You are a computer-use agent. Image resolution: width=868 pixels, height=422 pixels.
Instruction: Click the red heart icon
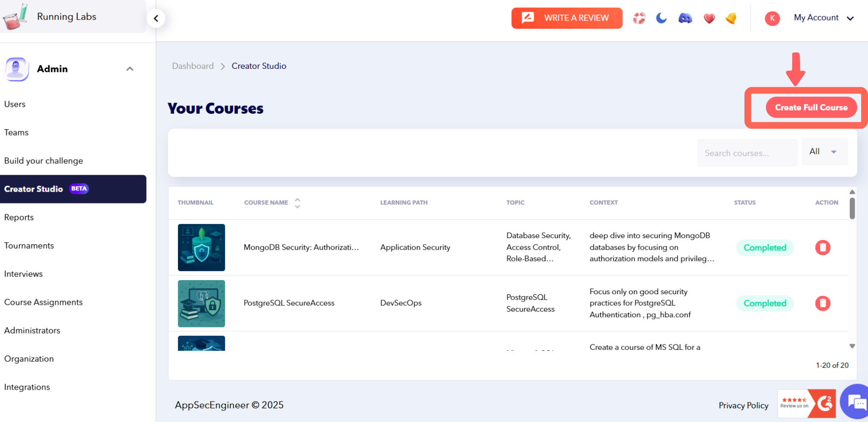pos(709,18)
